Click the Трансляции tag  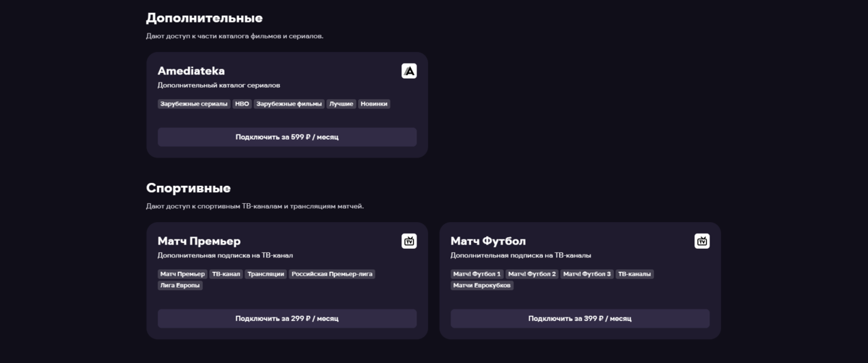pos(265,274)
